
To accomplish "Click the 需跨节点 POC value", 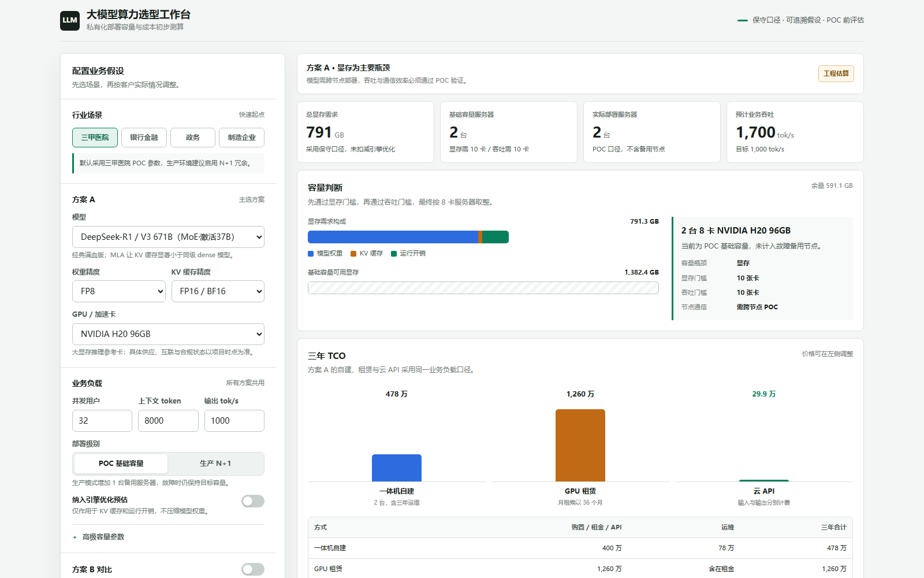I will point(757,307).
